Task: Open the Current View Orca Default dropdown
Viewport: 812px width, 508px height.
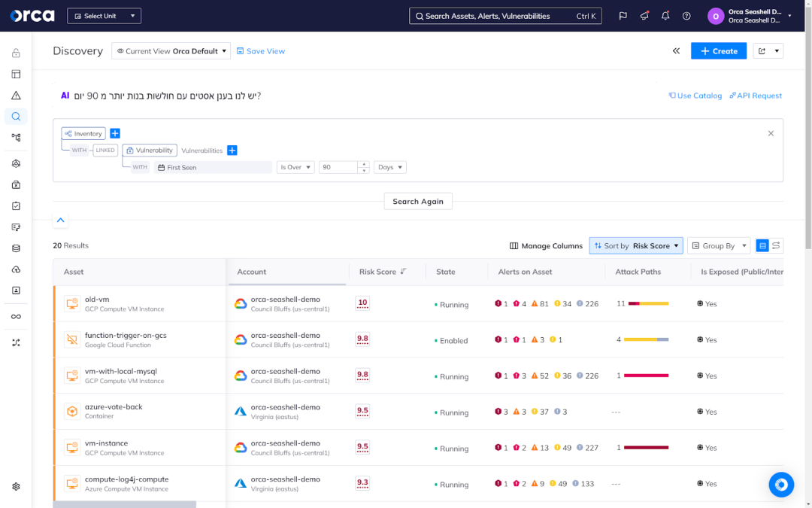Action: coord(171,51)
